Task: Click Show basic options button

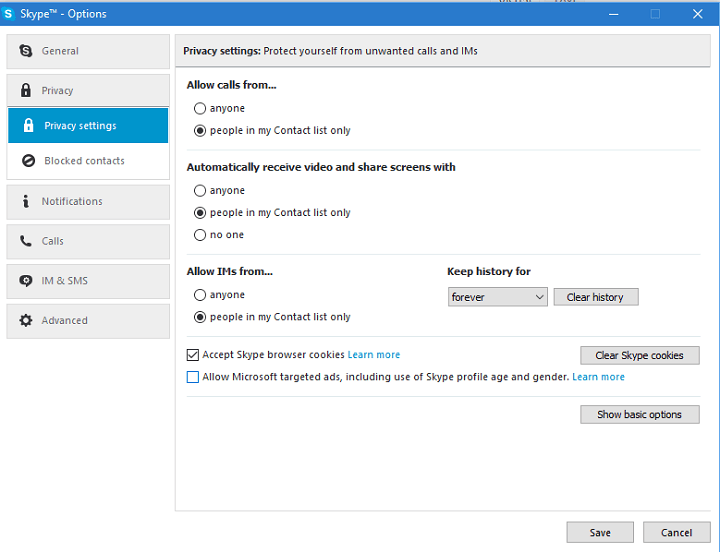Action: pos(640,414)
